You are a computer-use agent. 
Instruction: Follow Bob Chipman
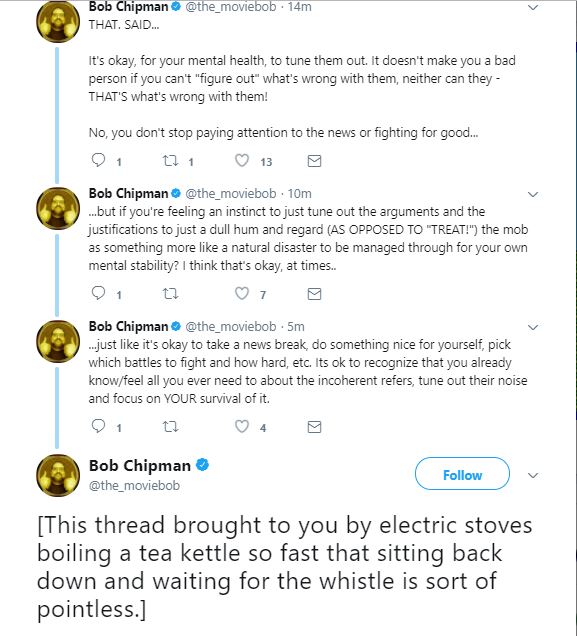[x=462, y=474]
